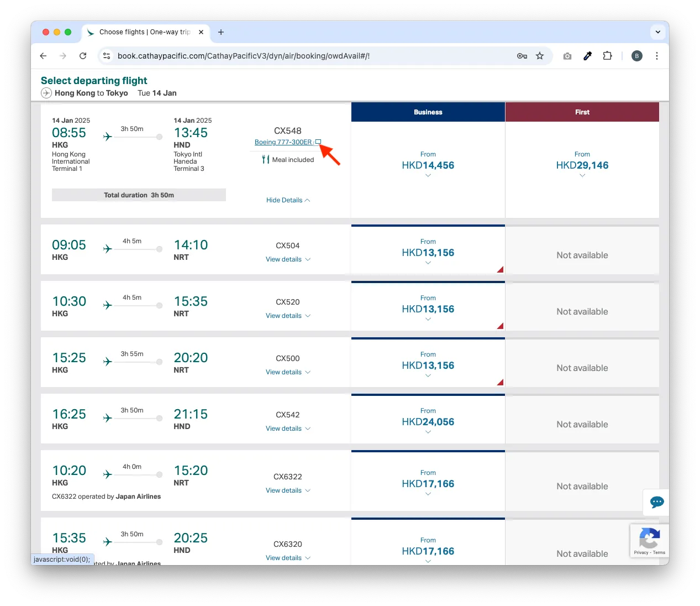Open the live chat bubble icon
The width and height of the screenshot is (700, 606).
point(656,502)
